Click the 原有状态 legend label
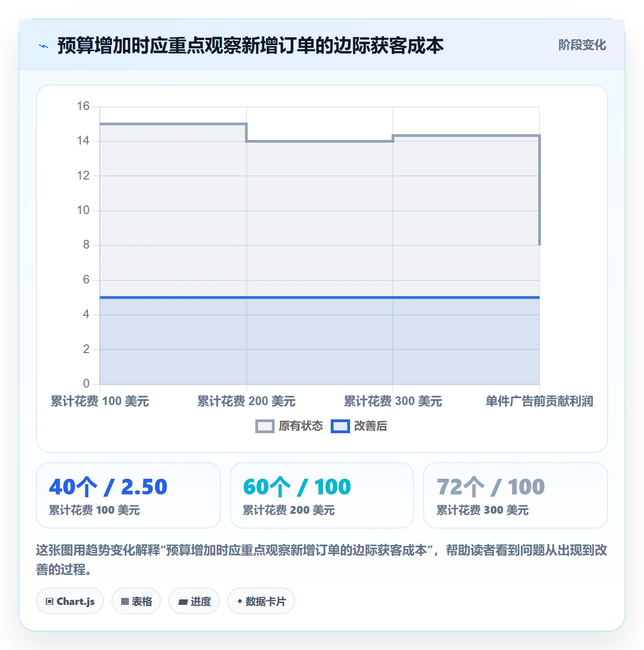Image resolution: width=644 pixels, height=650 pixels. pyautogui.click(x=301, y=426)
